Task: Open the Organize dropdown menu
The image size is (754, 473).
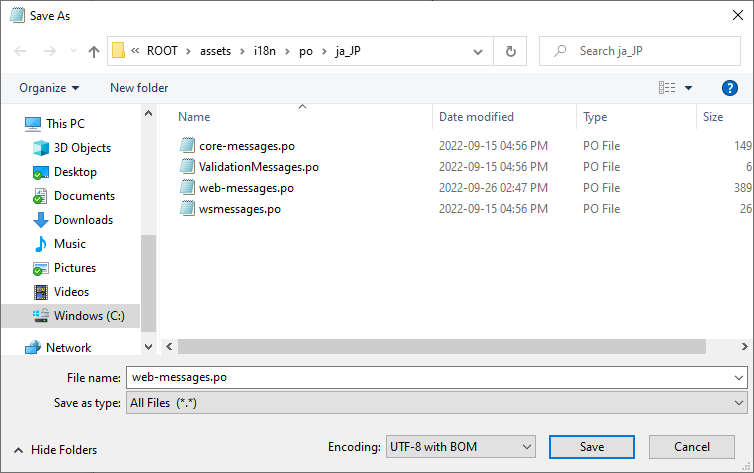Action: (49, 88)
